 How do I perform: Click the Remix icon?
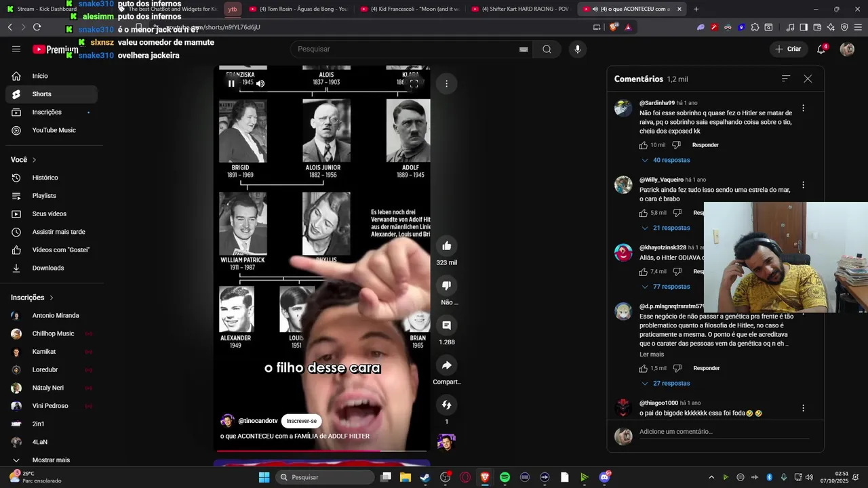pos(446,405)
